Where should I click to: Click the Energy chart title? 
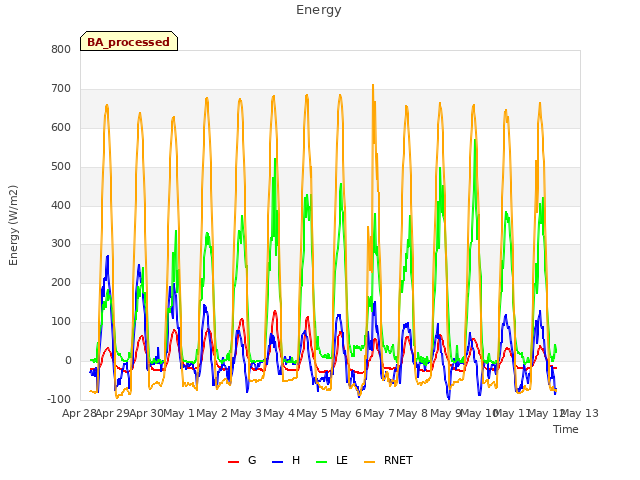click(319, 10)
